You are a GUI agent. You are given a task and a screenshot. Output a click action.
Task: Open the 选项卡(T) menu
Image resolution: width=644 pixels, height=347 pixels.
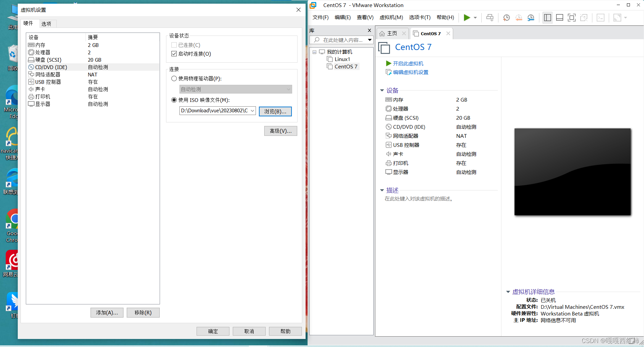point(420,17)
